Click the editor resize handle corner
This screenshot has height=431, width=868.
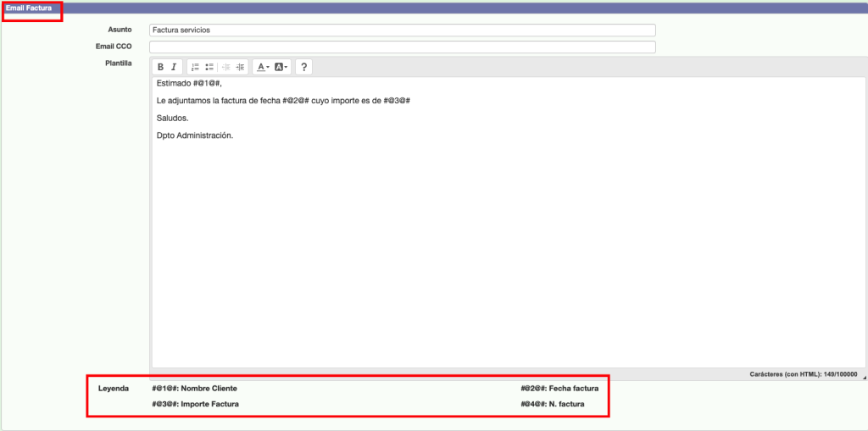point(863,374)
